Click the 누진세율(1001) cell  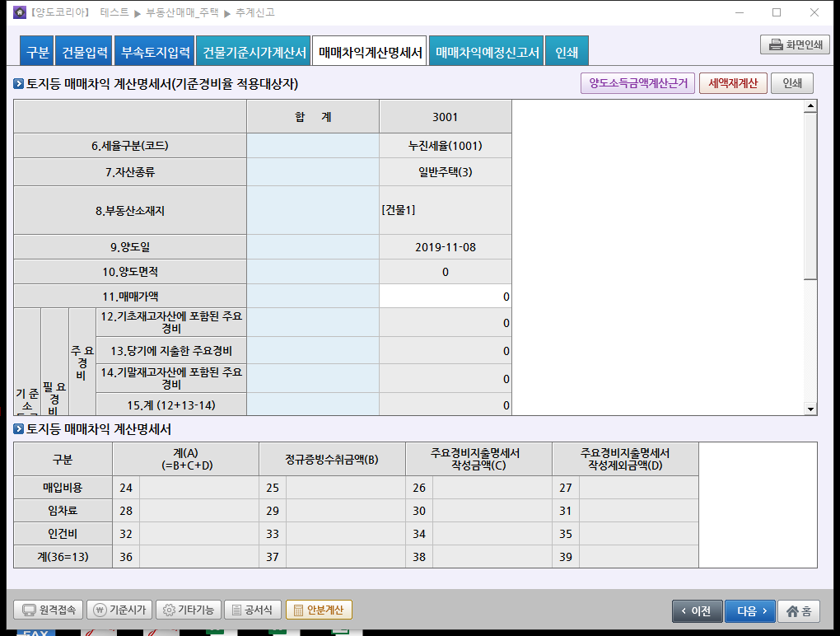[x=446, y=146]
